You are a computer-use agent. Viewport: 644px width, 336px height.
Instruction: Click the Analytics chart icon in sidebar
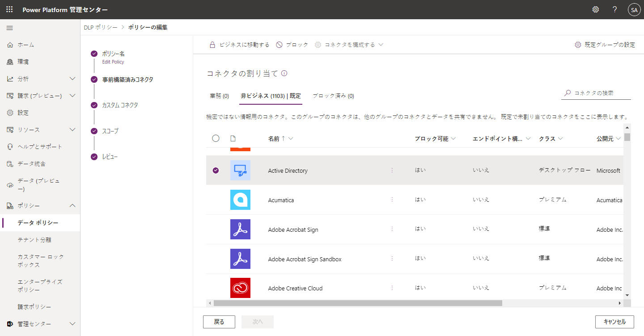(10, 79)
